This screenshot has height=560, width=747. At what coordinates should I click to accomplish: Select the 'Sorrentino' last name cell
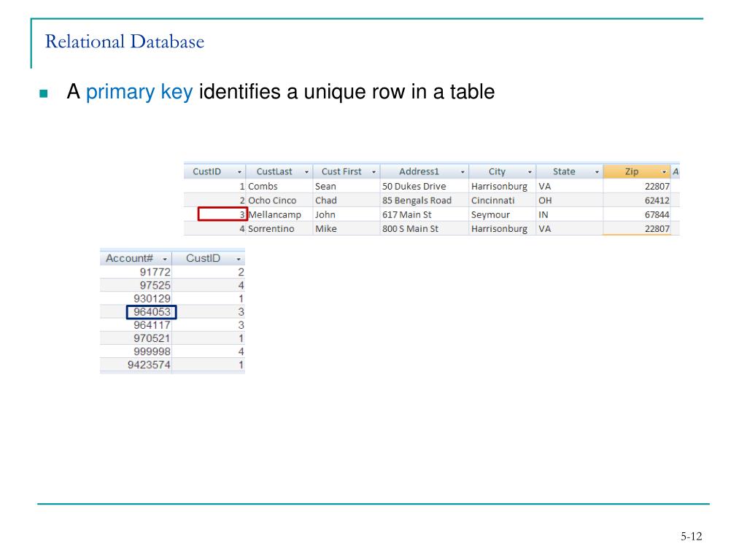coord(279,228)
